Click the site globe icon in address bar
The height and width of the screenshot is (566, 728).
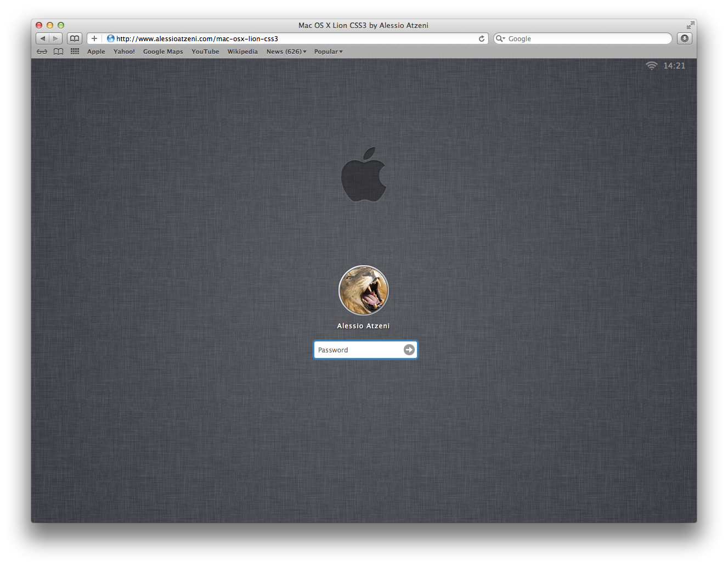[110, 38]
